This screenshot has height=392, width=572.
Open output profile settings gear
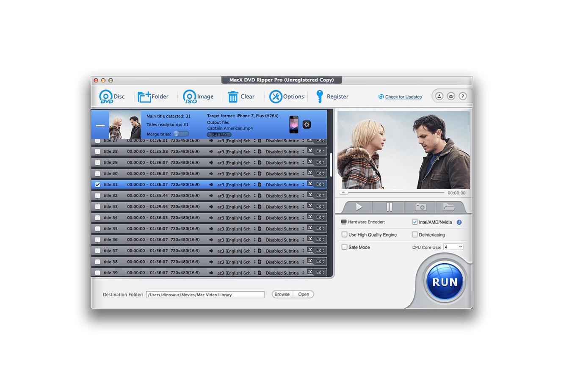pyautogui.click(x=307, y=124)
